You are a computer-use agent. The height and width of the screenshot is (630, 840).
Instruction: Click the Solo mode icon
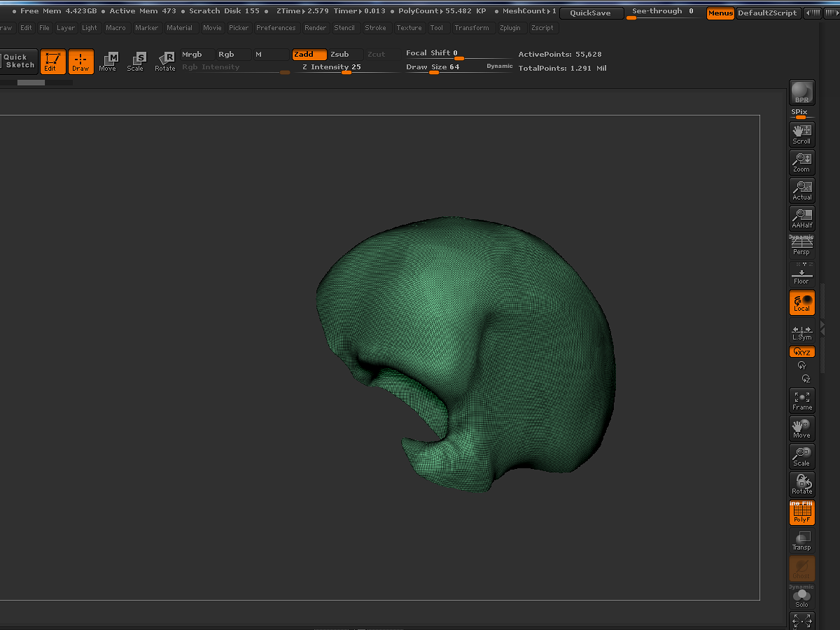(801, 597)
